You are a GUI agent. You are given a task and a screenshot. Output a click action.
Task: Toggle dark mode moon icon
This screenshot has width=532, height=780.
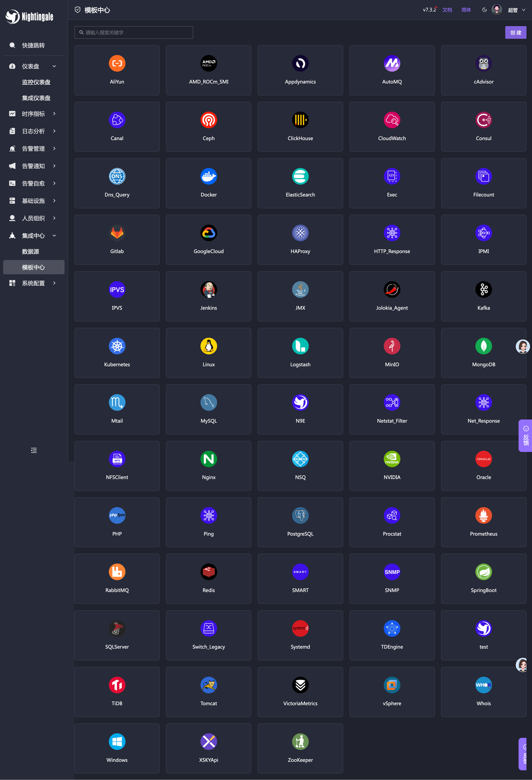click(484, 10)
